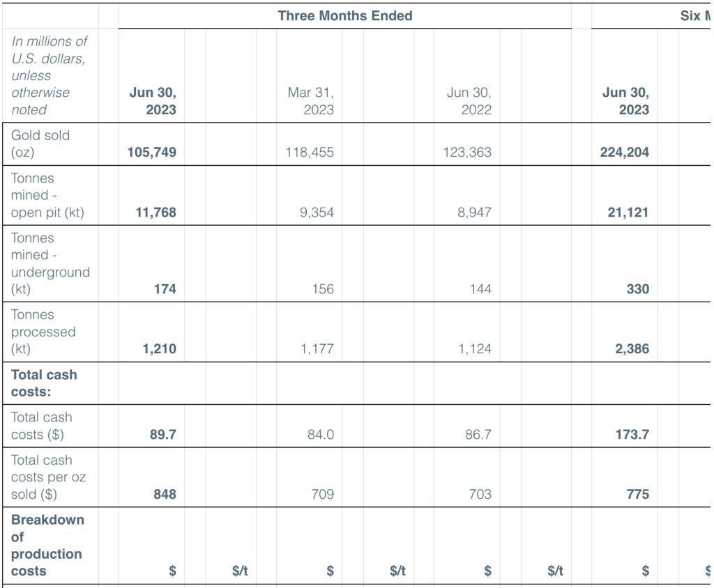The image size is (714, 588).
Task: Click the Mar 31, 2023 column heading
Action: click(311, 101)
